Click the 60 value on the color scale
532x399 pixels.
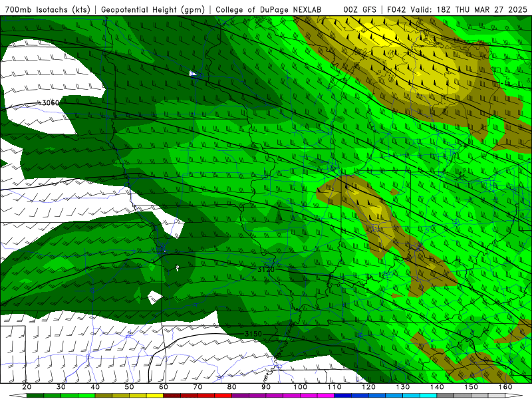(x=164, y=387)
